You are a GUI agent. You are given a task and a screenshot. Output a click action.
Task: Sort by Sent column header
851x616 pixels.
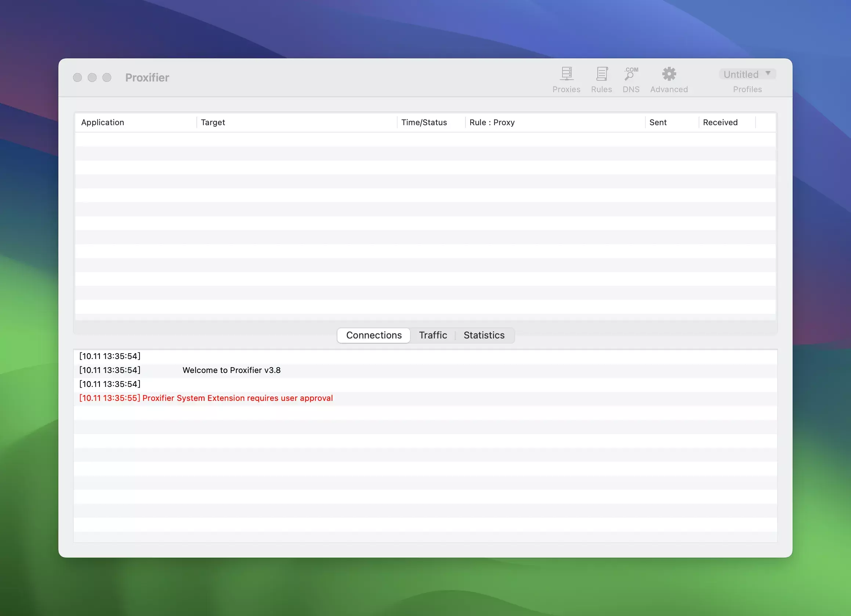(x=658, y=122)
